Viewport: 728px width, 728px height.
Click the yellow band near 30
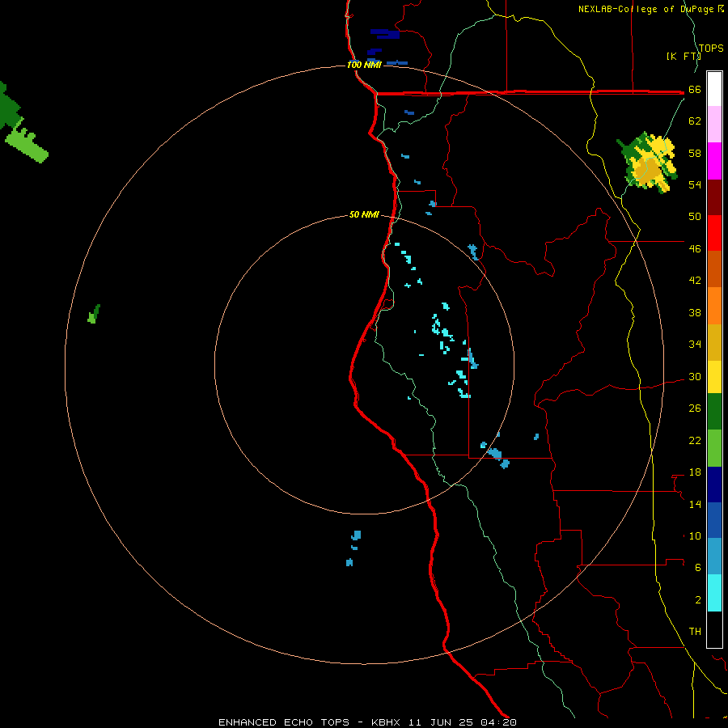click(x=714, y=377)
